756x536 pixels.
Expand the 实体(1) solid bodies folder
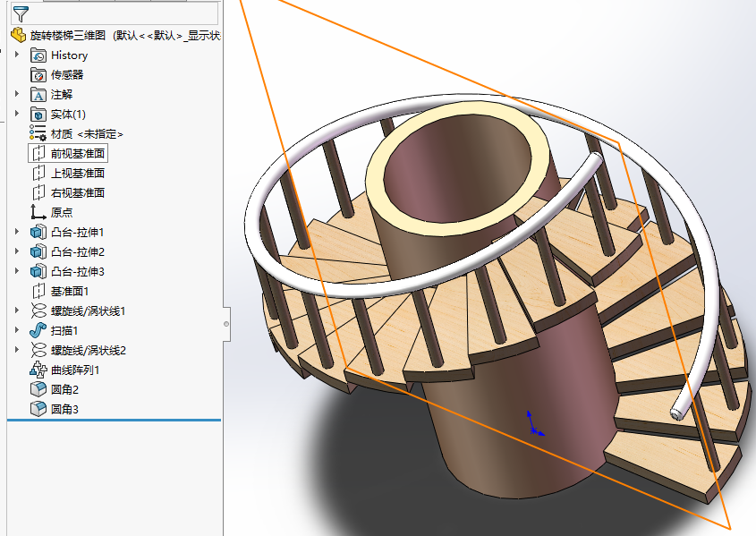(17, 114)
